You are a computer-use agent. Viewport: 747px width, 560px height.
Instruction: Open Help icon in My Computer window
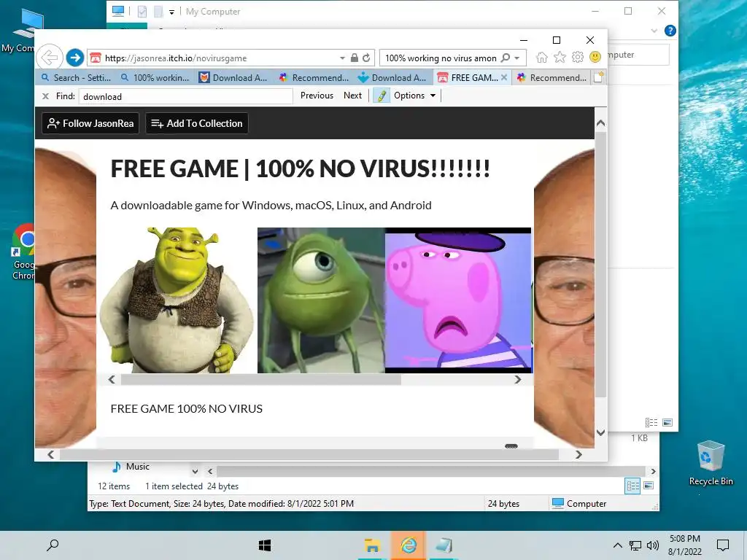[x=670, y=31]
